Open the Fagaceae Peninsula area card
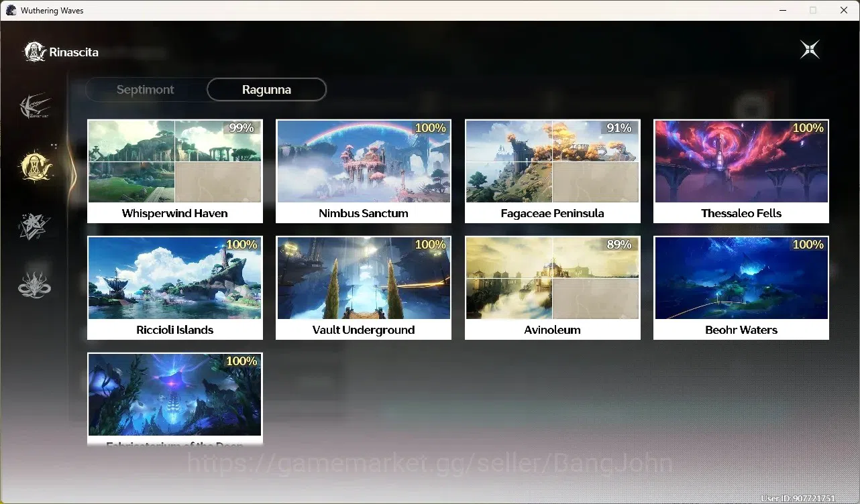Viewport: 860px width, 504px height. click(x=553, y=171)
